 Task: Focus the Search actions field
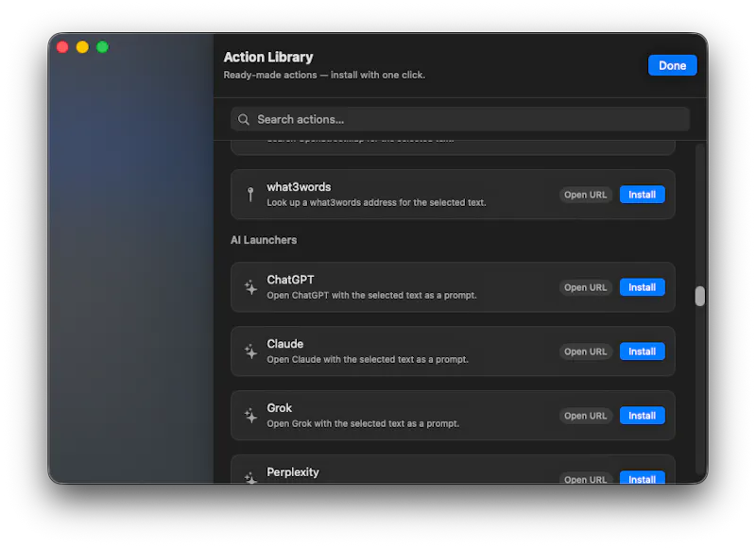click(x=460, y=120)
